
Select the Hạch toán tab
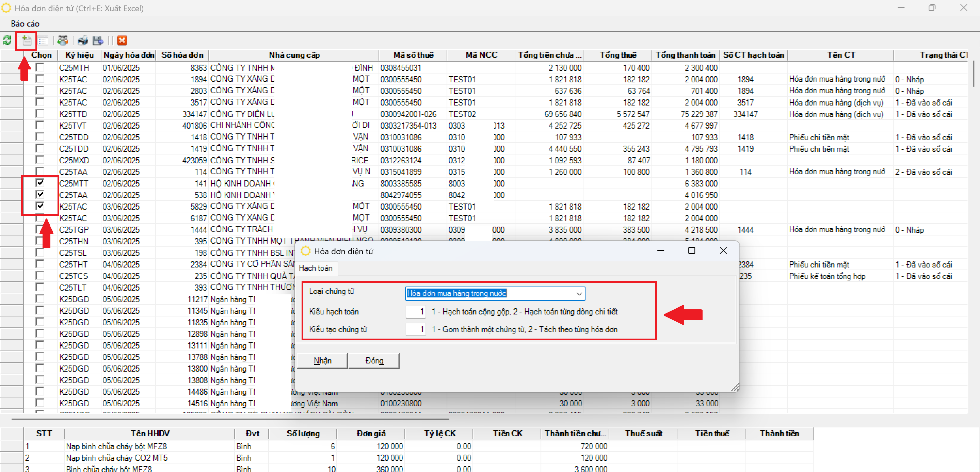tap(316, 268)
